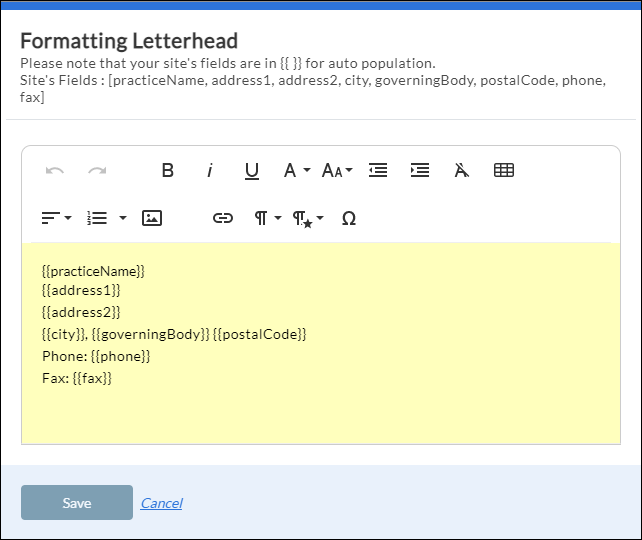
Task: Increase the paragraph indent
Action: click(x=420, y=171)
